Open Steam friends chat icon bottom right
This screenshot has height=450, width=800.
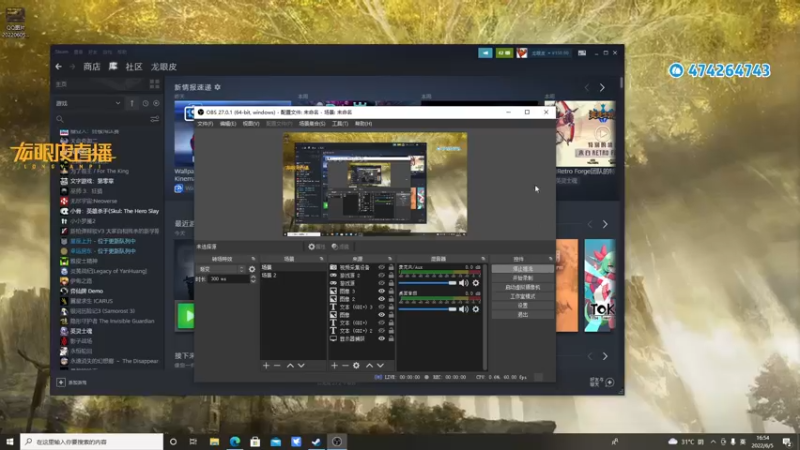coord(609,382)
